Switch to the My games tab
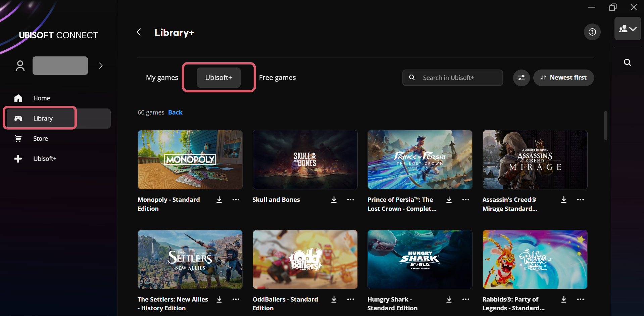Viewport: 644px width, 316px height. click(x=162, y=78)
